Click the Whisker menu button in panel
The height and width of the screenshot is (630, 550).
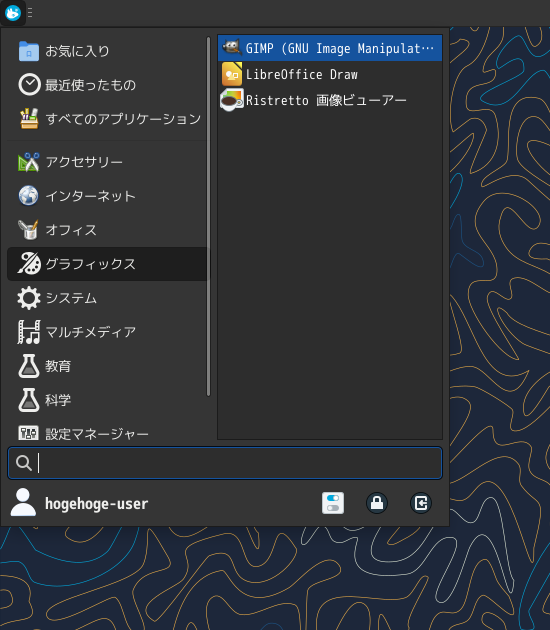(13, 13)
